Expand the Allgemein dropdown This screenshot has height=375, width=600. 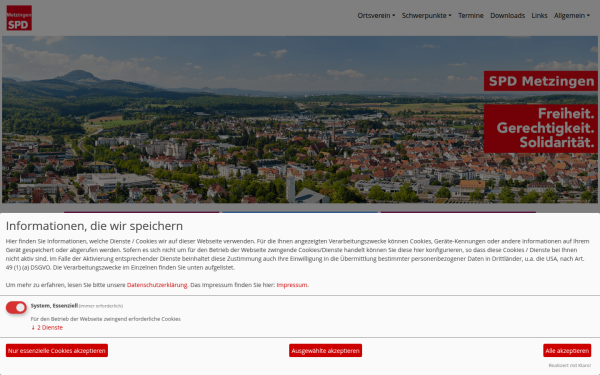(x=572, y=16)
